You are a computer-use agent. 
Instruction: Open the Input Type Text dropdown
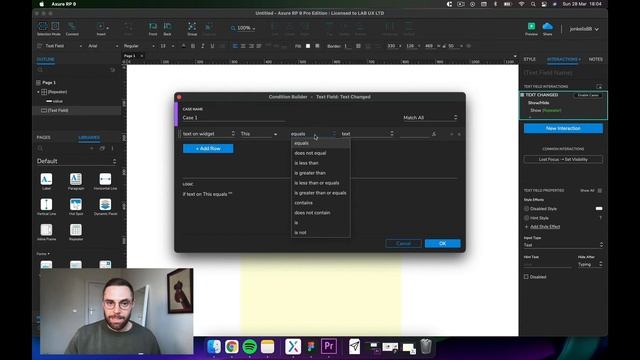[563, 245]
